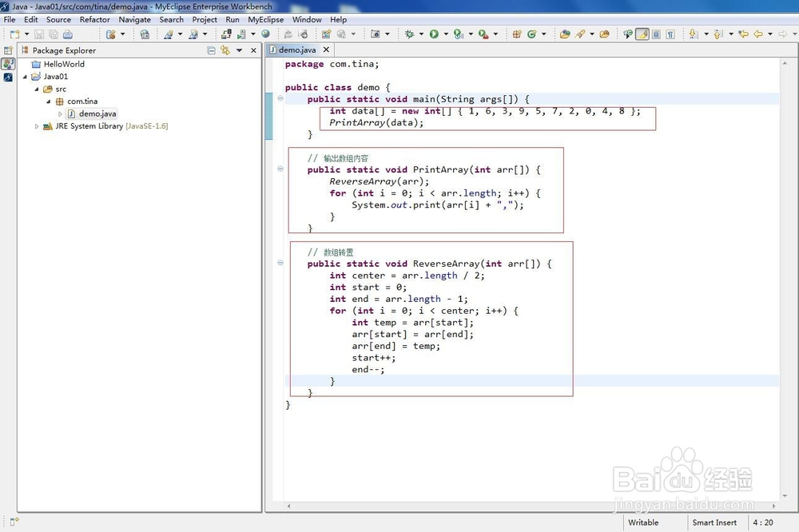Open the Source menu
The height and width of the screenshot is (532, 799).
[58, 19]
